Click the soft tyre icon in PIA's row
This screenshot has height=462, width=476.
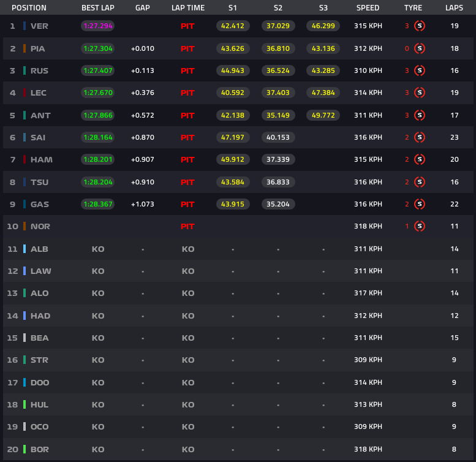(x=420, y=48)
